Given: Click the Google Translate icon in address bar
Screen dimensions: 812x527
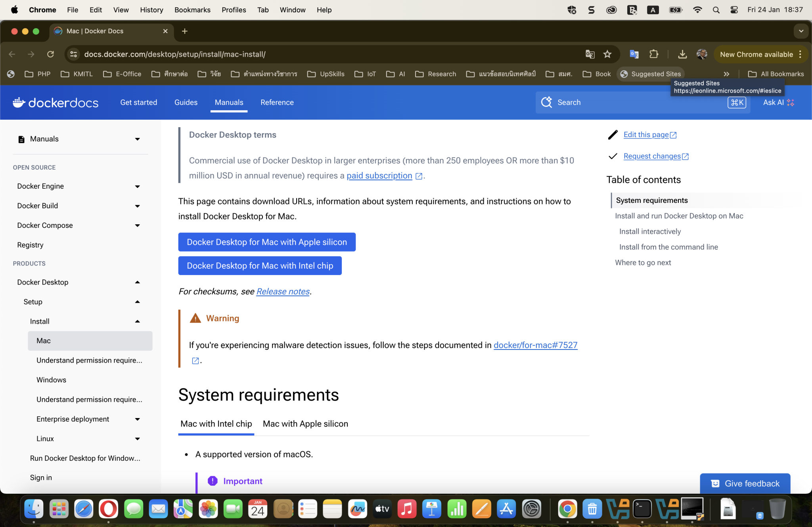Looking at the screenshot, I should [x=590, y=54].
